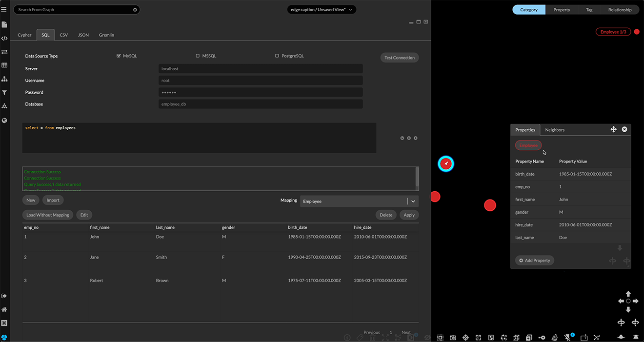Open the 3D cube layout icon
Screen dimensions: 644x342
pos(516,337)
